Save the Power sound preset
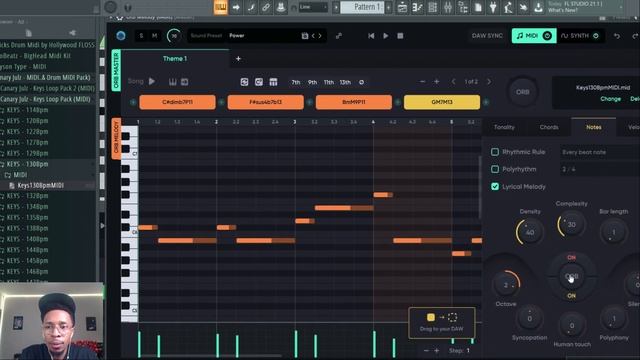Screen dimensions: 640x360 coord(304,36)
